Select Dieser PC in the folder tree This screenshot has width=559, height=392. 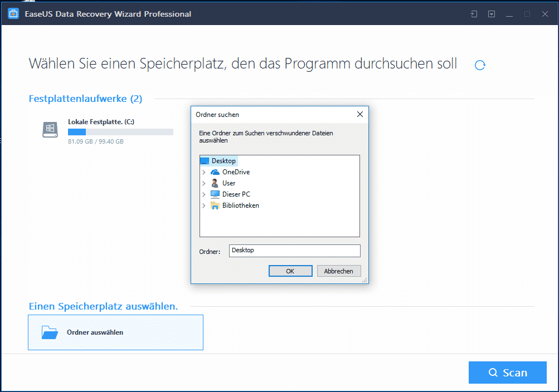[x=236, y=194]
